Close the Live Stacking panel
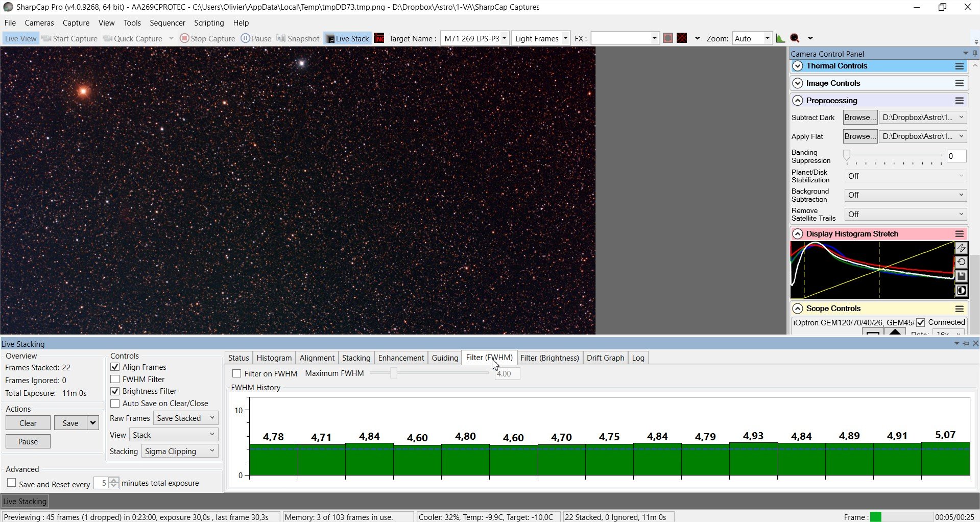Viewport: 980px width, 522px height. point(975,343)
